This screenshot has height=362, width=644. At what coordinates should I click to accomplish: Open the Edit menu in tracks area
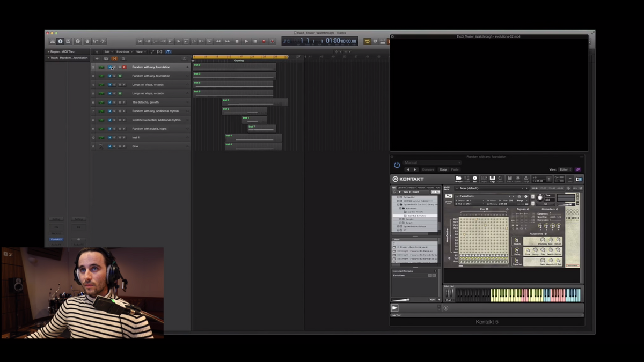[107, 52]
